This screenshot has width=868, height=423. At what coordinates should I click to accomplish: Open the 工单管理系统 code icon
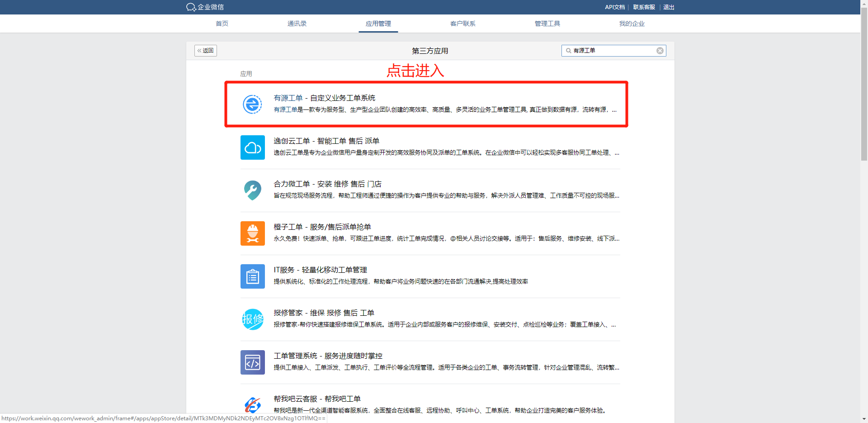tap(252, 362)
